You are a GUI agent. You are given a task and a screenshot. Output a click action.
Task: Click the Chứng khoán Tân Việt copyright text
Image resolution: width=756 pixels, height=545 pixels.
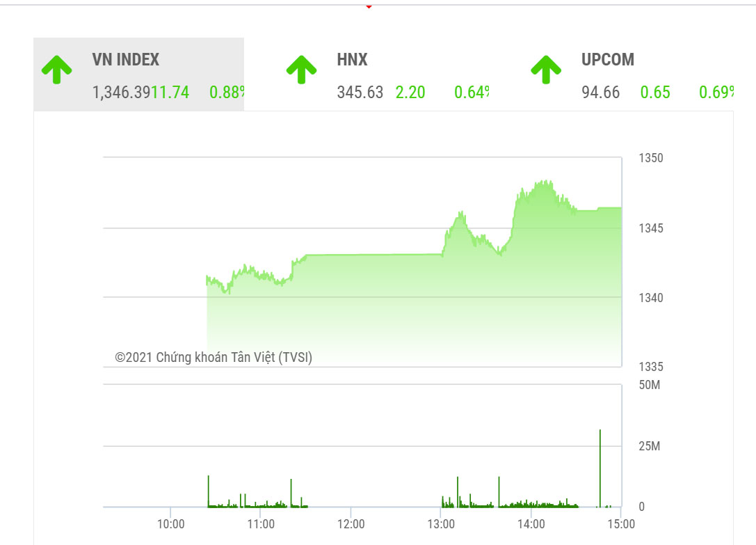[x=214, y=357]
